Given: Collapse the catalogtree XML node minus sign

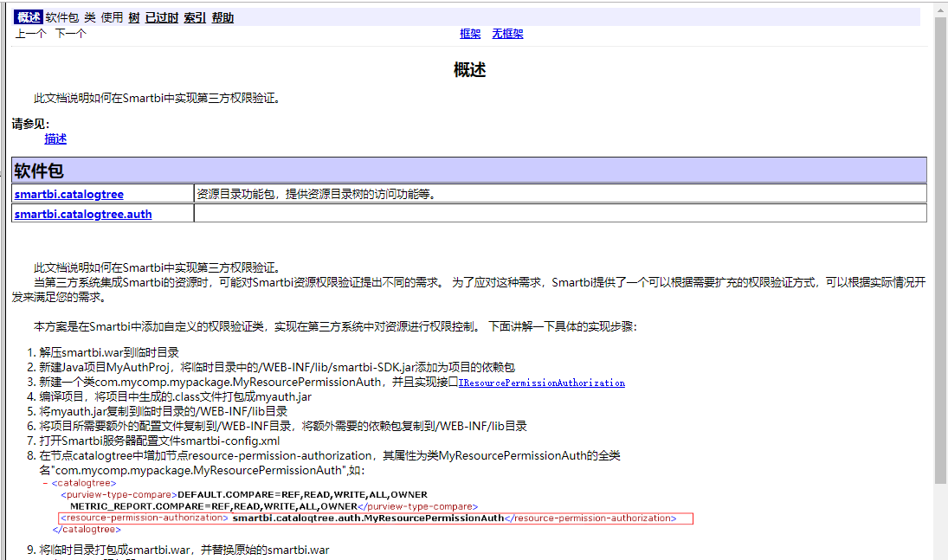Looking at the screenshot, I should (x=45, y=483).
